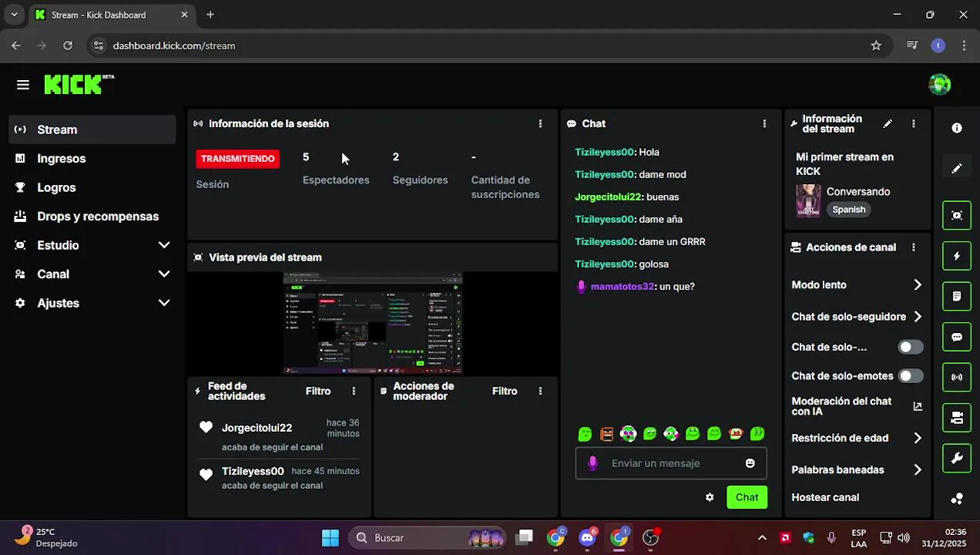Open Acciones de canal panel options menu
The height and width of the screenshot is (555, 980).
coord(914,247)
